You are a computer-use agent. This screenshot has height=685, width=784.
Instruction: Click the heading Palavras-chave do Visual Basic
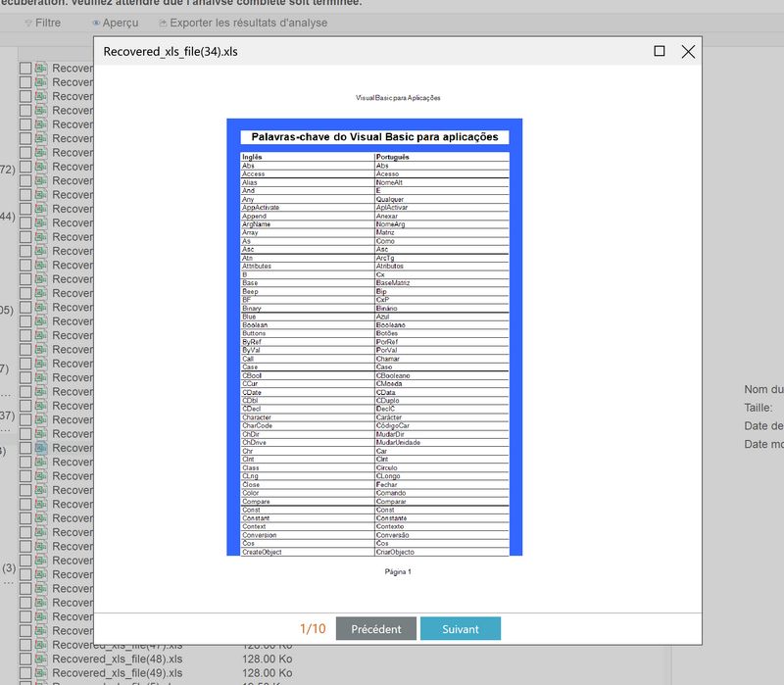coord(374,137)
